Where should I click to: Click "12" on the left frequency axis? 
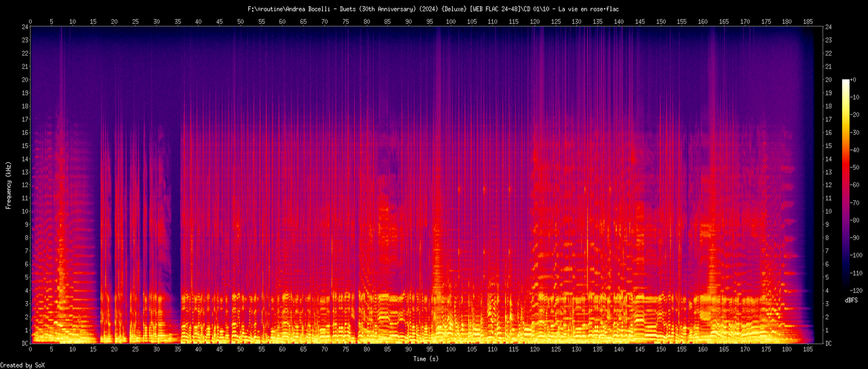coord(24,185)
